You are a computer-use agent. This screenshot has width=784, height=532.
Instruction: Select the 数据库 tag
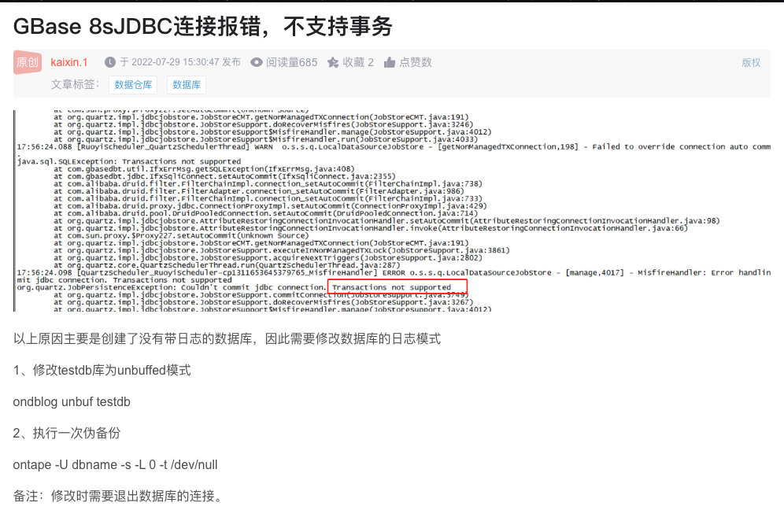pyautogui.click(x=187, y=85)
